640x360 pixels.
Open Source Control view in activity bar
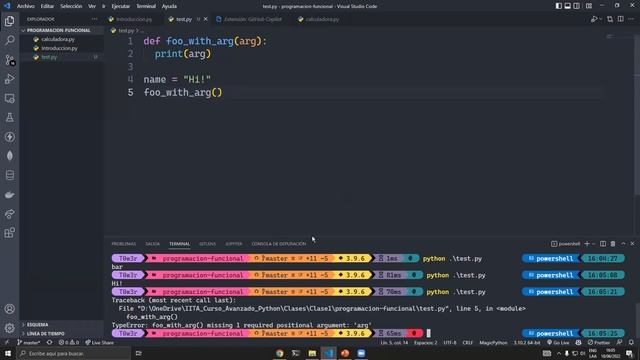(9, 60)
